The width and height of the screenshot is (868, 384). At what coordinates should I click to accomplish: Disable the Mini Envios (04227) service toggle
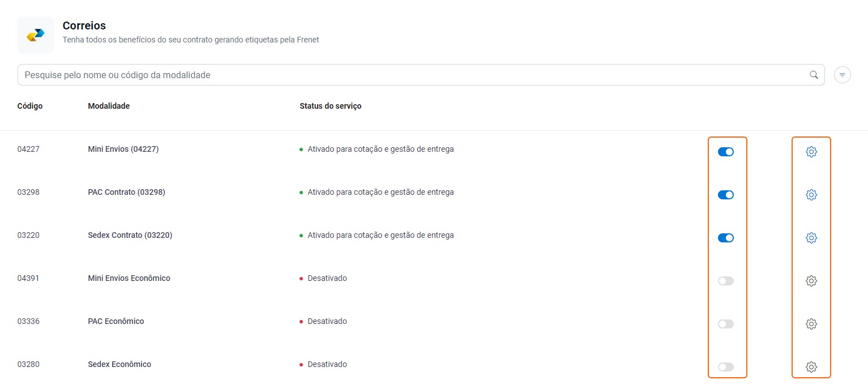click(726, 151)
